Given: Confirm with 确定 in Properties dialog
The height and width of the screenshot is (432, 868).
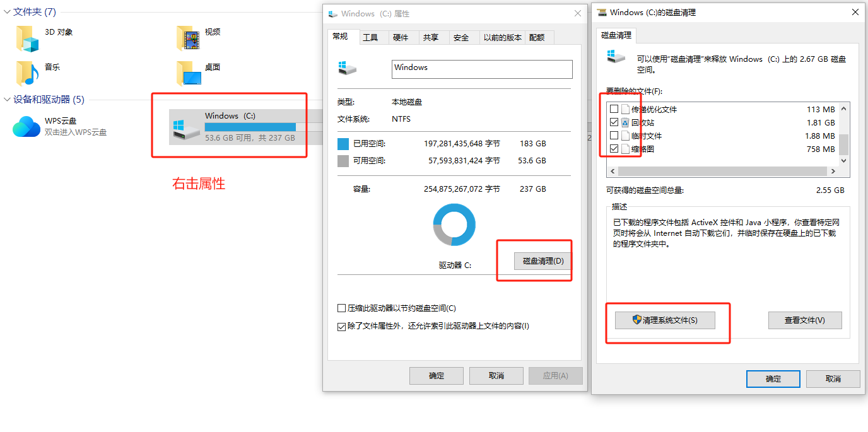Looking at the screenshot, I should click(437, 376).
